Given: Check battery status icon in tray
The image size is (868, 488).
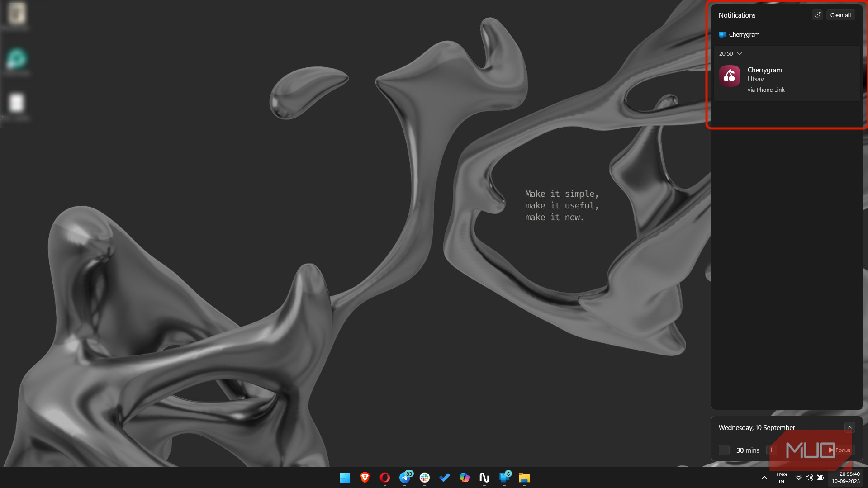Looking at the screenshot, I should click(820, 478).
